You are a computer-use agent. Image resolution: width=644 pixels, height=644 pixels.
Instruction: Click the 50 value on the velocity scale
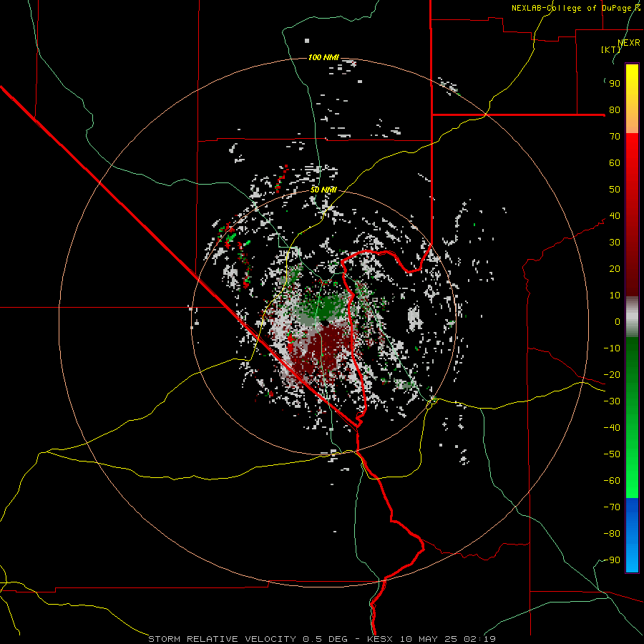(x=615, y=190)
